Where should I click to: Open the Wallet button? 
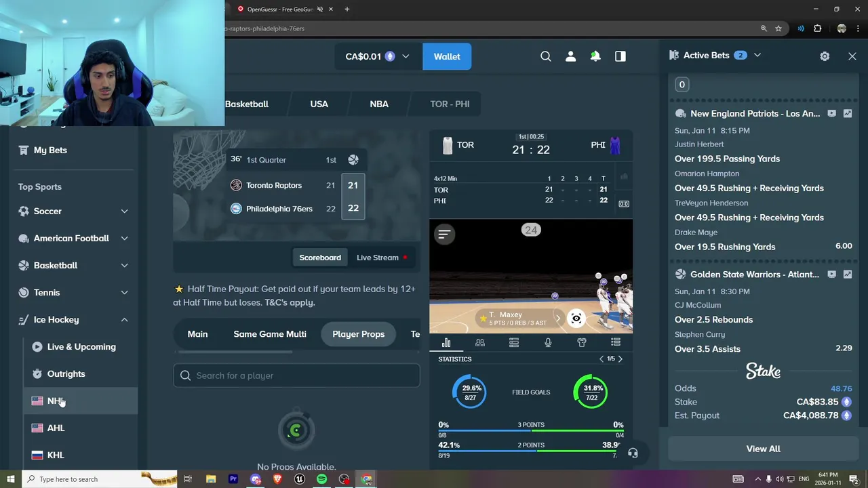tap(447, 56)
